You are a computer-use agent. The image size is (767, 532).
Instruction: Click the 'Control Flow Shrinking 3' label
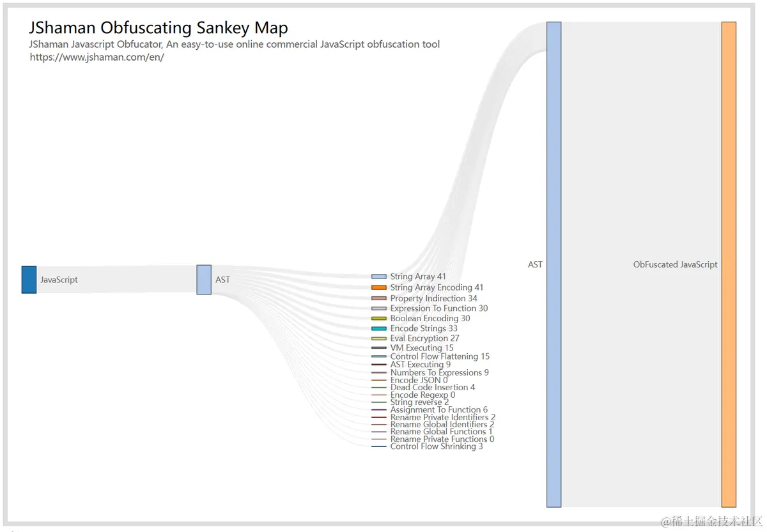point(437,446)
